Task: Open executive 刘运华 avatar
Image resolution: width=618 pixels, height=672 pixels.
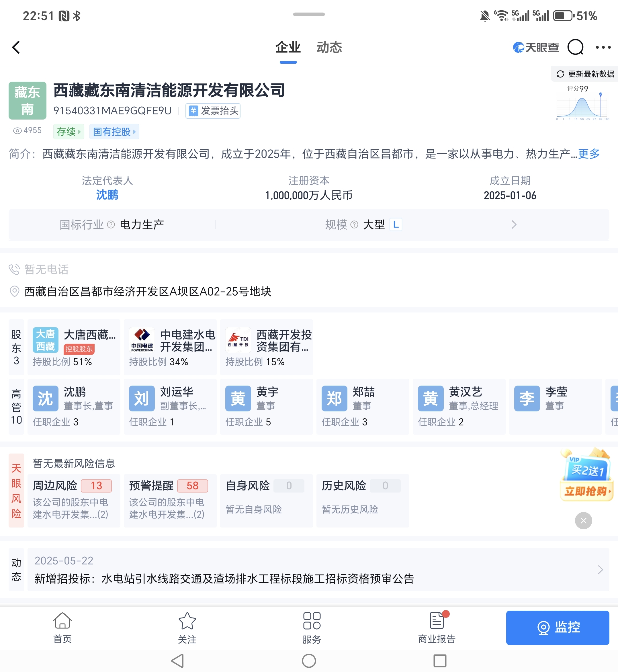Action: point(142,398)
